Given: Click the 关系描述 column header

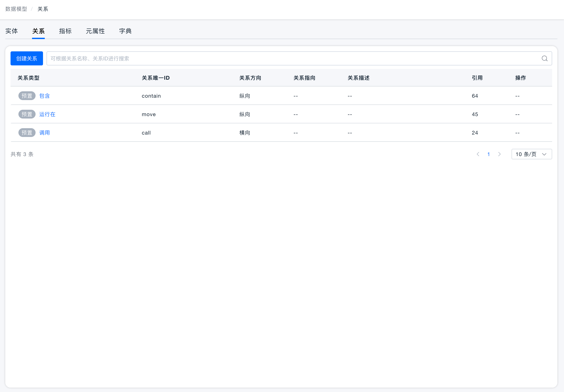Looking at the screenshot, I should pyautogui.click(x=359, y=78).
